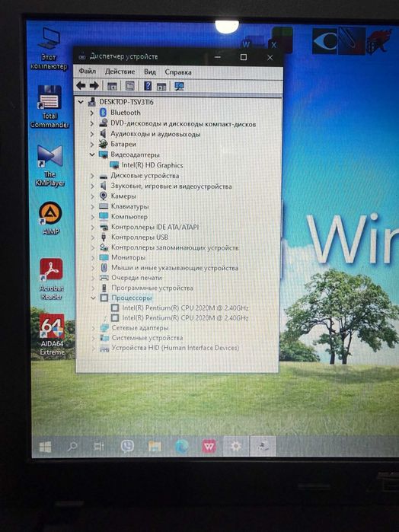Select 'Программные устройства' tree row
Viewport: 399px width, 532px height.
coord(152,288)
